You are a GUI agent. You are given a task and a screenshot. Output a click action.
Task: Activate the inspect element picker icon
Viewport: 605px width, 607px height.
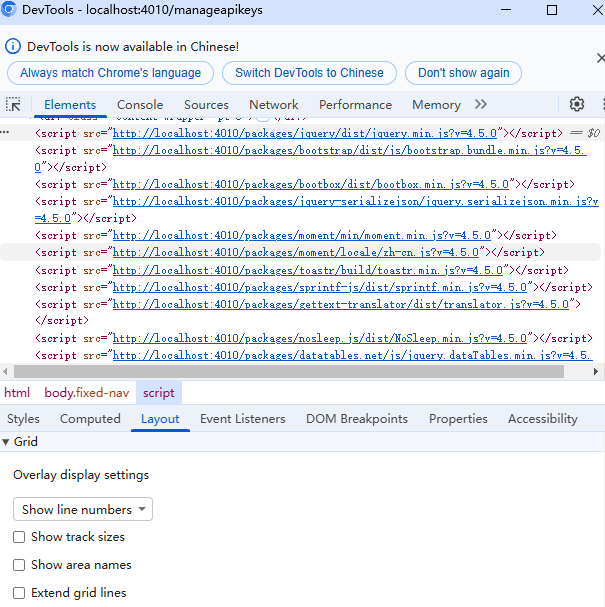(x=13, y=105)
